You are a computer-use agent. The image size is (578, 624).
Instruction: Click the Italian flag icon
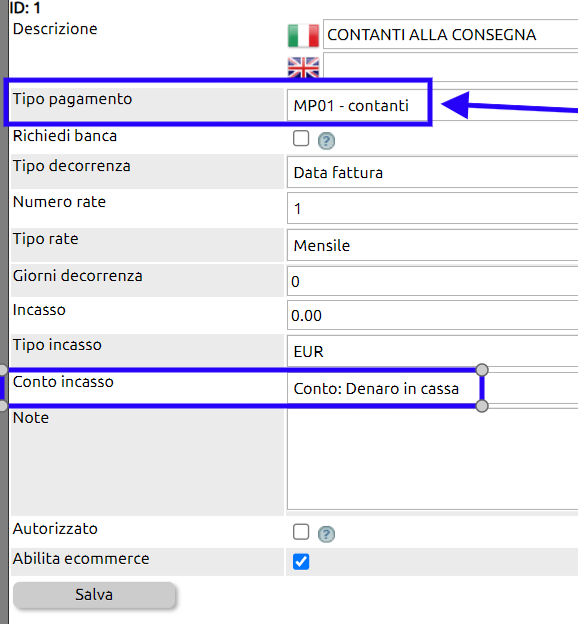pos(303,36)
